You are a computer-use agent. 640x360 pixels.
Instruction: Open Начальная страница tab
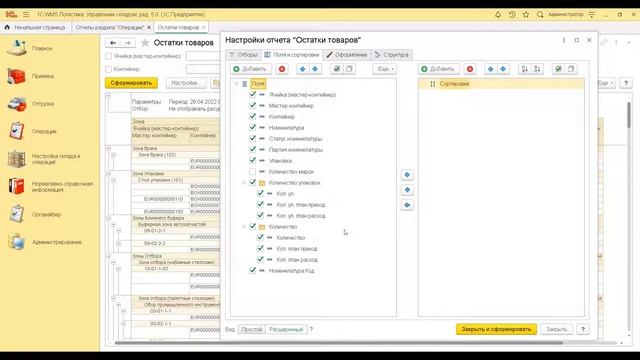tap(35, 27)
